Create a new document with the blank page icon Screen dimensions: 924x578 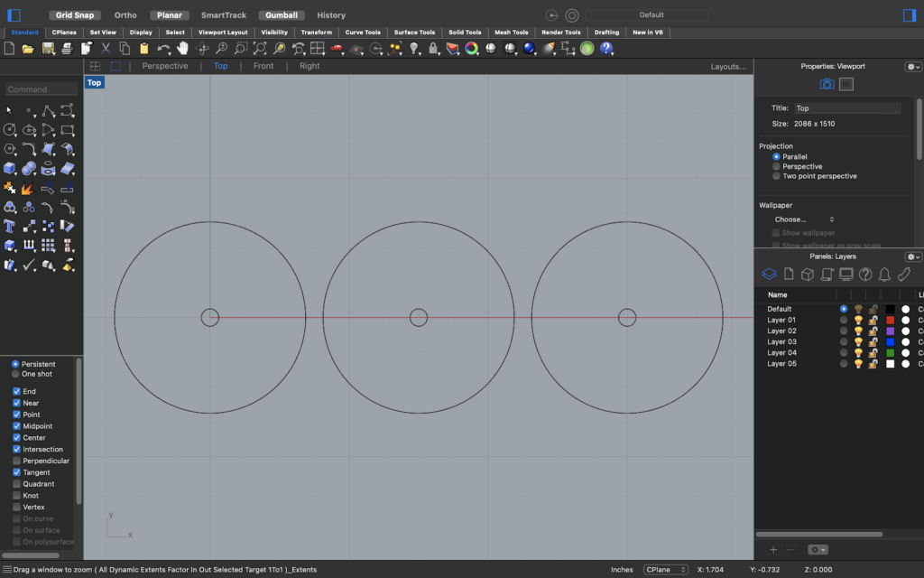coord(9,49)
